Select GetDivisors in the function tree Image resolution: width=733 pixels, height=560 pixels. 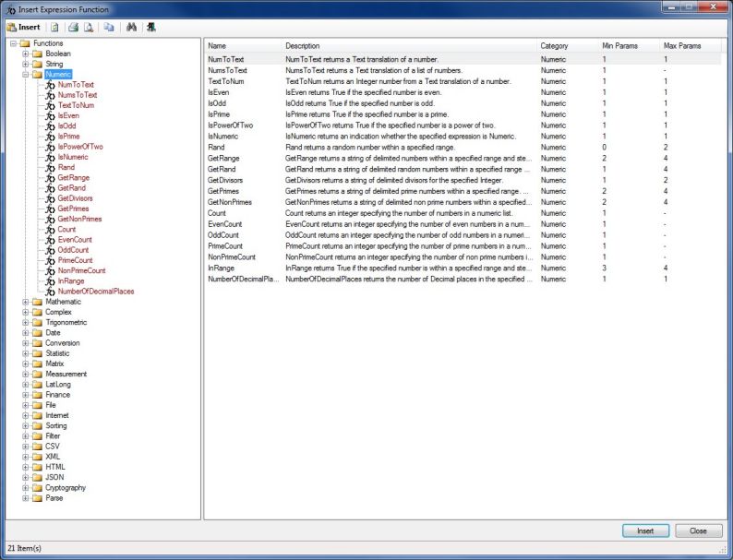pos(75,198)
